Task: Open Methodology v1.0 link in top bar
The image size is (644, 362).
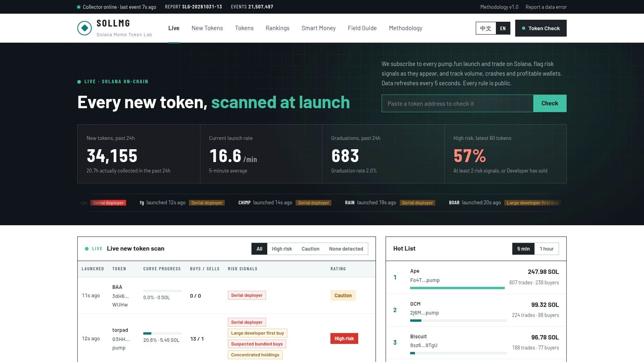Action: 499,7
